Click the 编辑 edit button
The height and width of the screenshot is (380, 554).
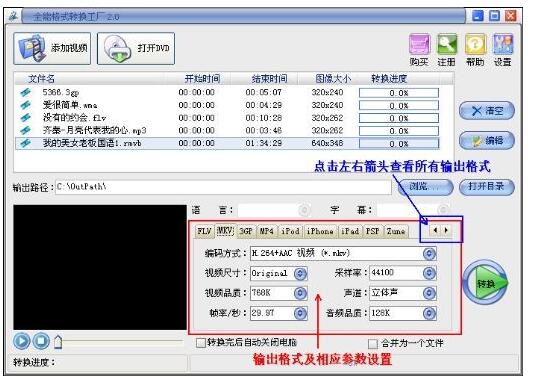tap(487, 140)
